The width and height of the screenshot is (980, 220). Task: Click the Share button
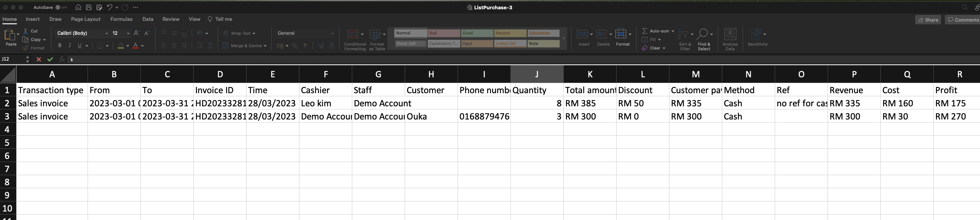[928, 20]
